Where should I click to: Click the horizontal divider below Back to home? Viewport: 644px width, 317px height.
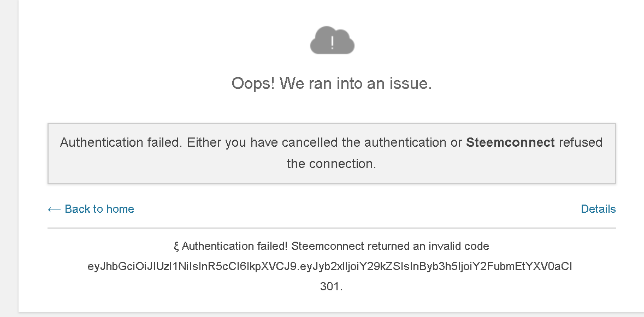coord(332,228)
